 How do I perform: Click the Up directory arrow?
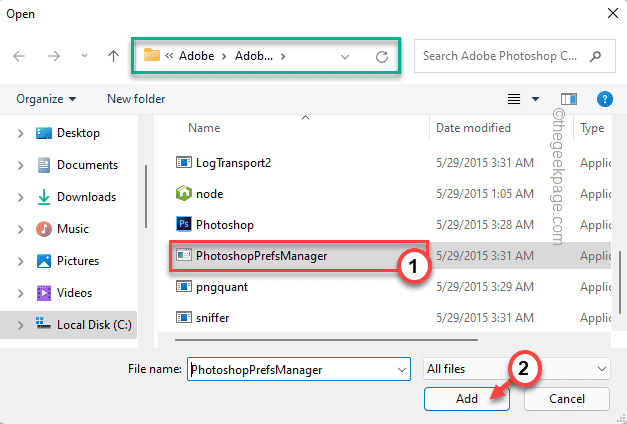pos(114,58)
